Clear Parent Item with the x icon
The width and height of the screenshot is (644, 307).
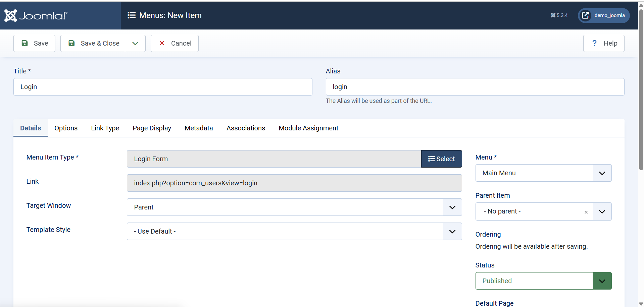point(586,212)
